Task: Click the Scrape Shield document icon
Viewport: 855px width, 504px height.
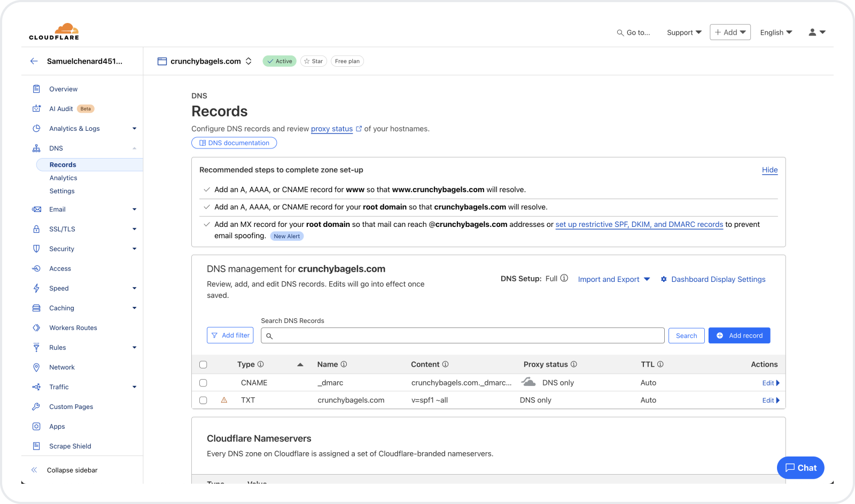Action: pos(36,446)
